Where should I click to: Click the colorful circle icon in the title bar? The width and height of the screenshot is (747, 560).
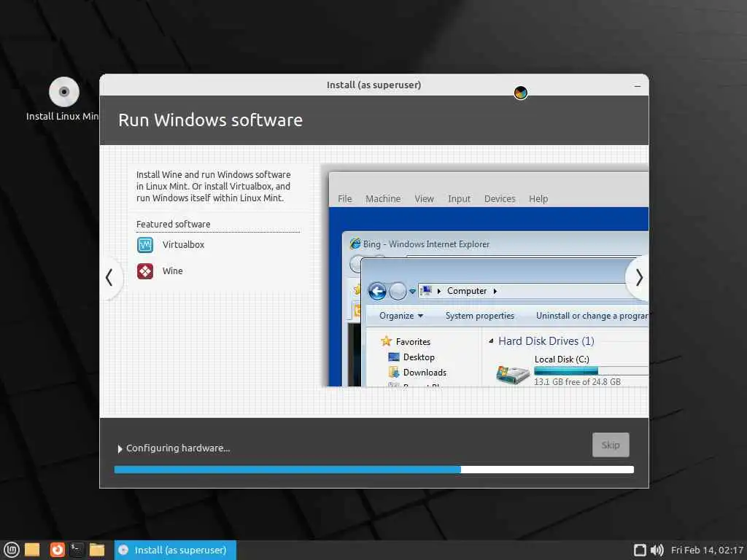(521, 93)
